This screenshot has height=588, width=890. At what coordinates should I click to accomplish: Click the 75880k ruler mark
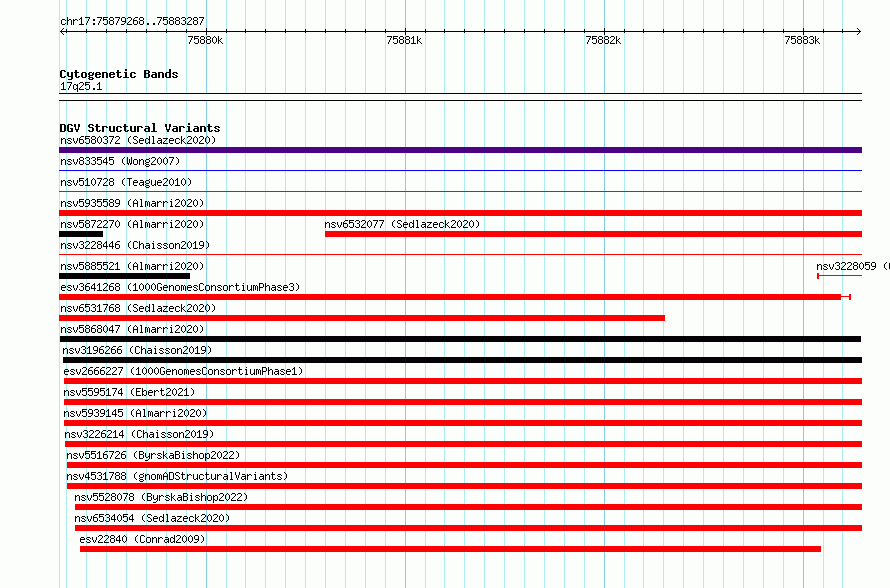pos(205,40)
